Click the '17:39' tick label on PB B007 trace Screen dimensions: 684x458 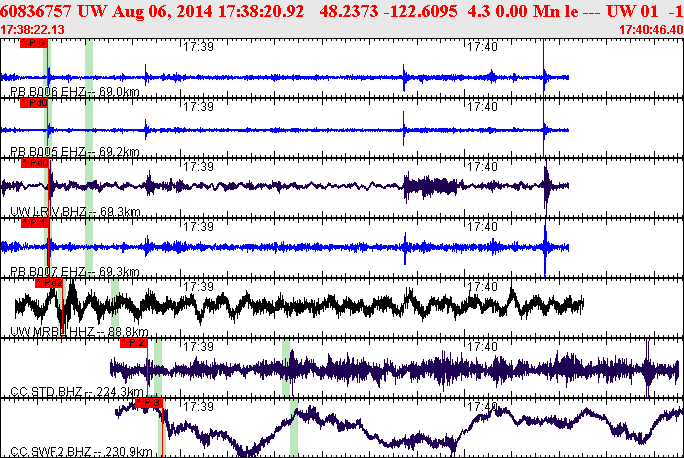198,227
